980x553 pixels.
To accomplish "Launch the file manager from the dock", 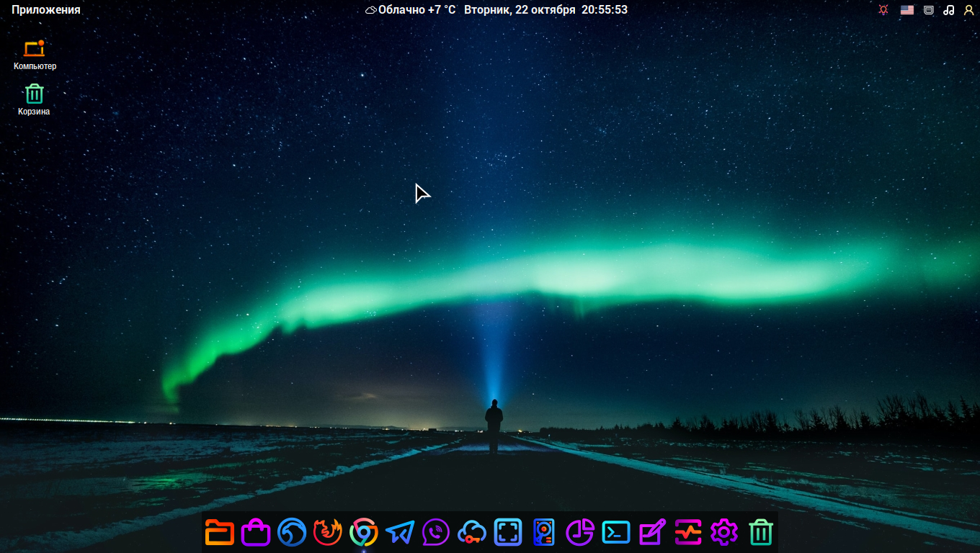I will pos(220,532).
